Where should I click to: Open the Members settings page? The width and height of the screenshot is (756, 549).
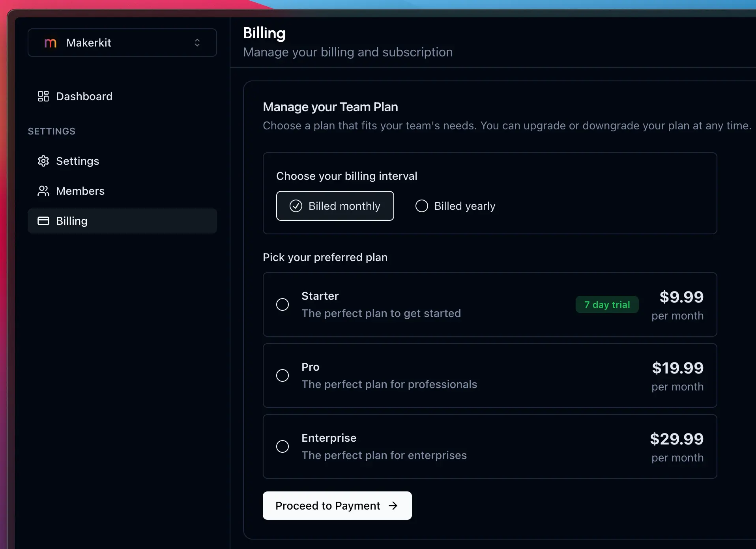[80, 191]
